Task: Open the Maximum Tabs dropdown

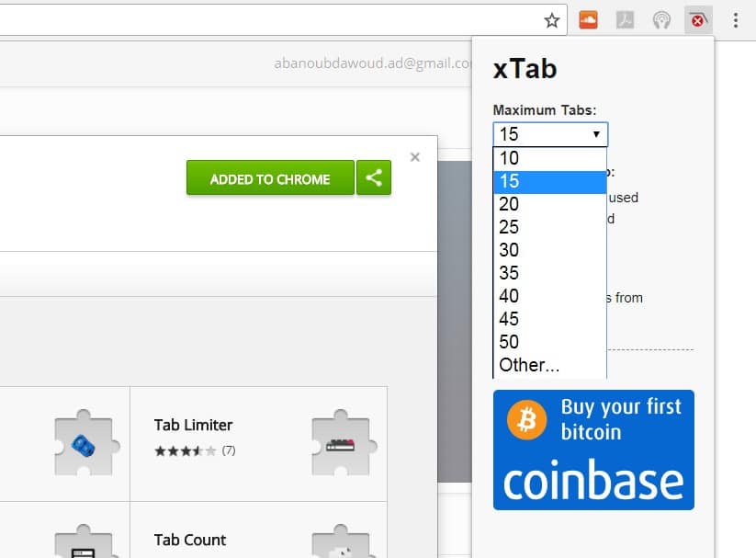Action: (x=549, y=134)
